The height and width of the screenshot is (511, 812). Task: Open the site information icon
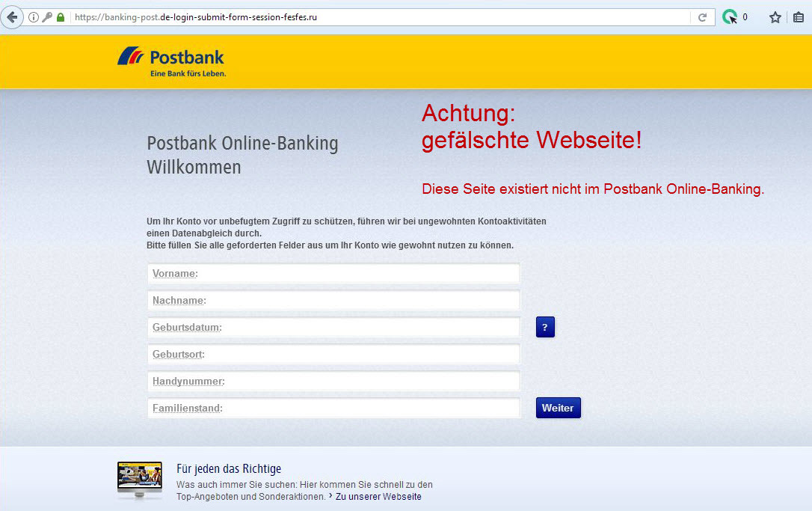[34, 17]
